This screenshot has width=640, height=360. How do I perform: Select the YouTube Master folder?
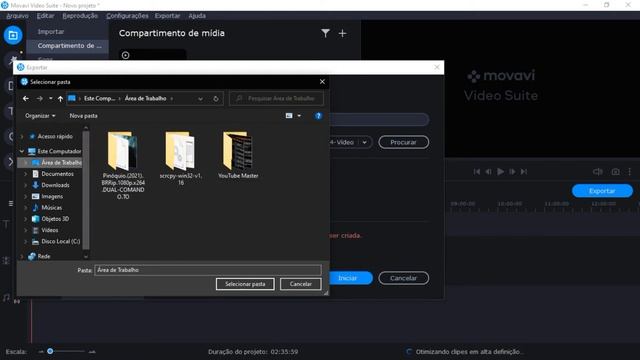click(238, 155)
